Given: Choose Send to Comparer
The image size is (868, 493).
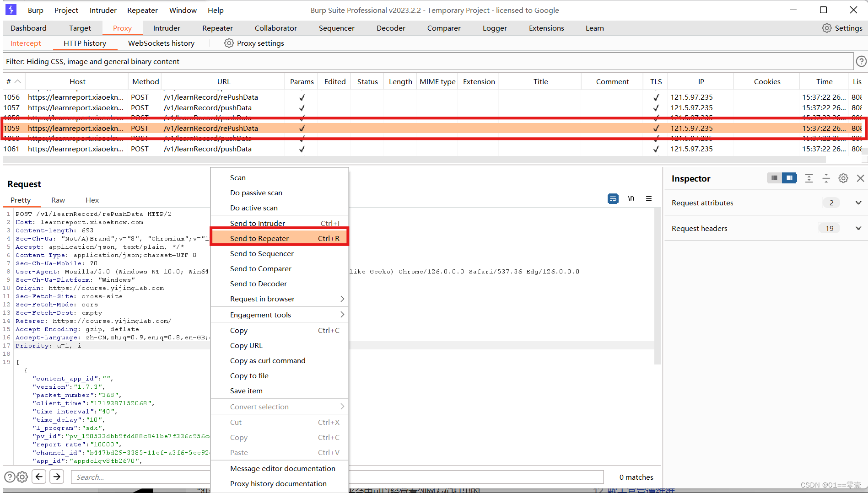Looking at the screenshot, I should [x=279, y=268].
